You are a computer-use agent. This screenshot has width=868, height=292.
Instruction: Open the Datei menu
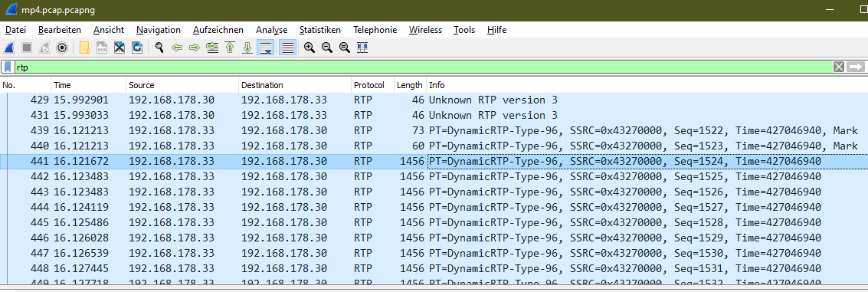(x=15, y=30)
